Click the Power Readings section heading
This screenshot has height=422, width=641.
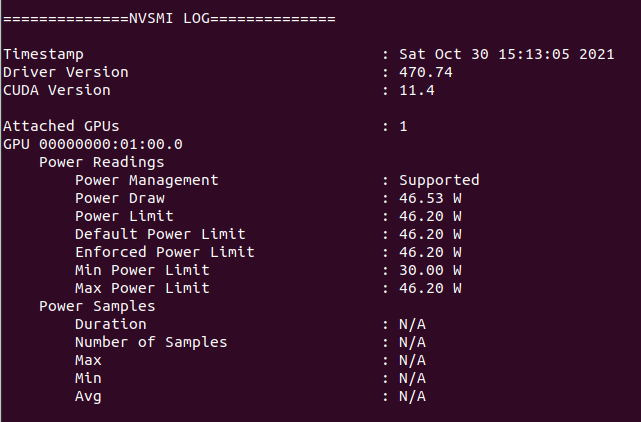pyautogui.click(x=102, y=163)
